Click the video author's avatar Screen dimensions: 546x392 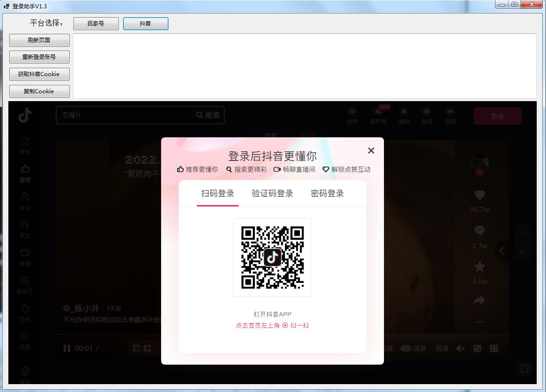click(x=480, y=162)
